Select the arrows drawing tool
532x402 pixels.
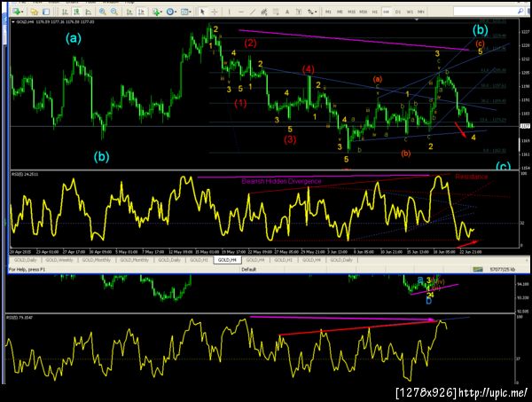(310, 12)
